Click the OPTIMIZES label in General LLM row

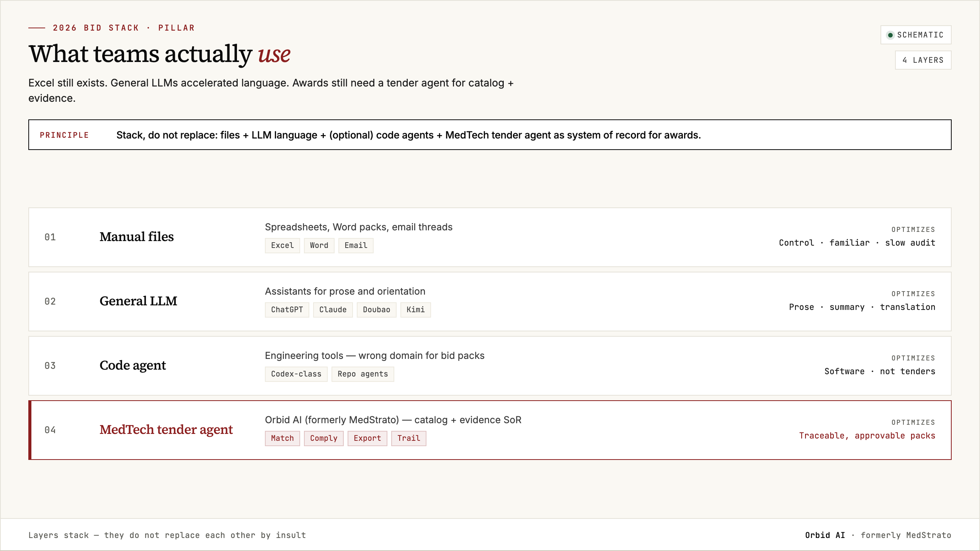[x=913, y=294]
